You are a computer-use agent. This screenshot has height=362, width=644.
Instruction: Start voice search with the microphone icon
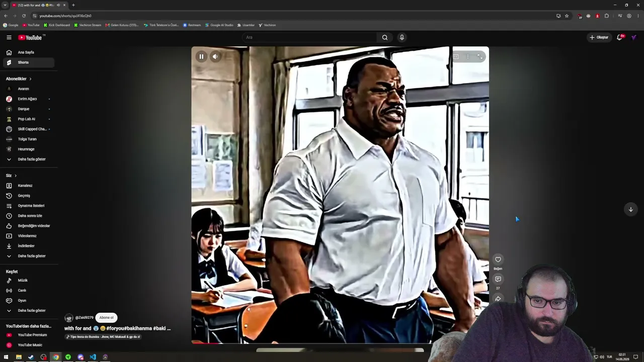(401, 37)
